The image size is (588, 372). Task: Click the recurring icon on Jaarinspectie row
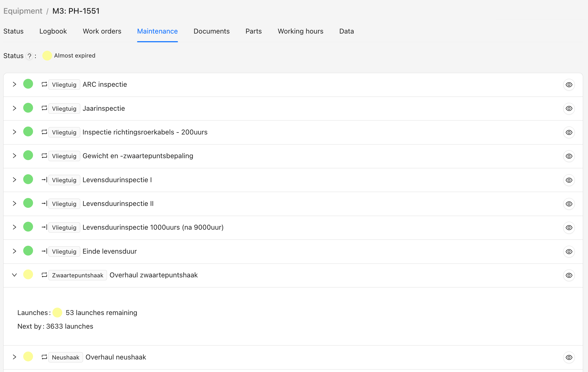[44, 108]
